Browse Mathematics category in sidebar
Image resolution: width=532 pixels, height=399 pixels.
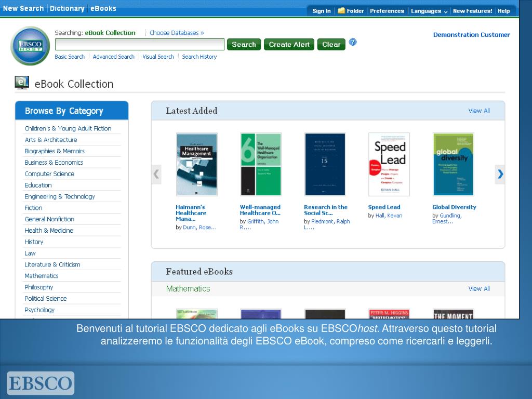coord(42,276)
